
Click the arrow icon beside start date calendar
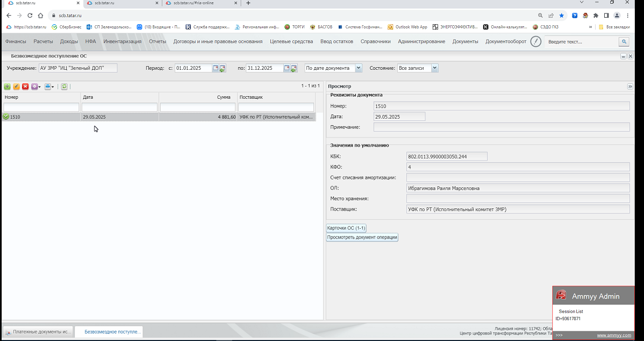coord(223,68)
